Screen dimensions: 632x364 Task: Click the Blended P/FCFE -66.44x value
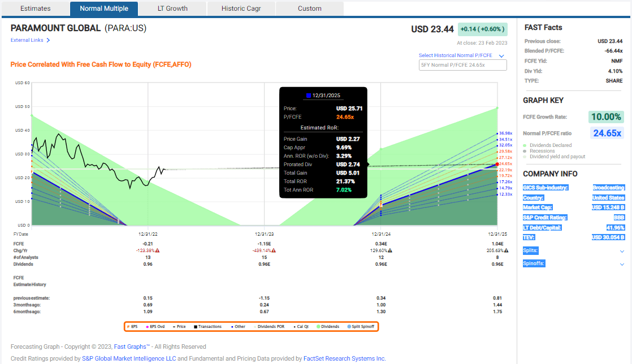(x=613, y=51)
